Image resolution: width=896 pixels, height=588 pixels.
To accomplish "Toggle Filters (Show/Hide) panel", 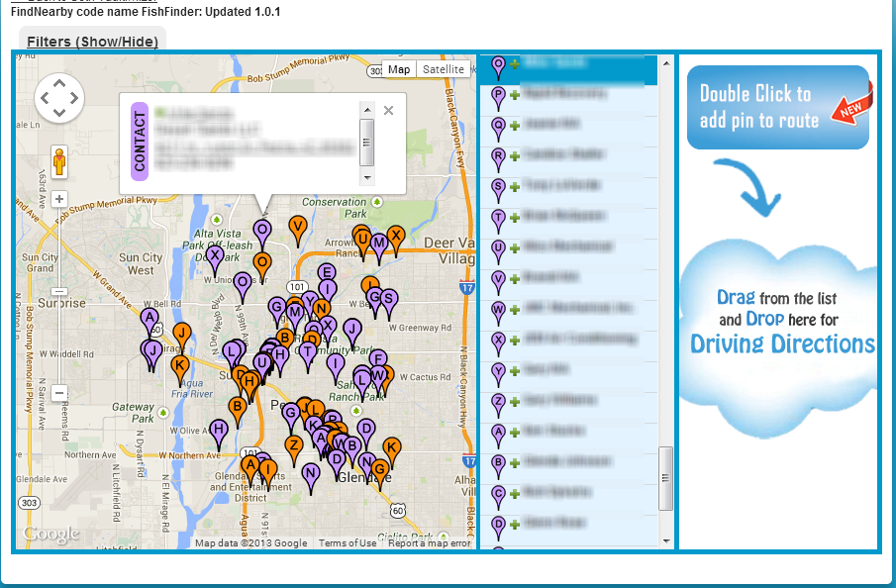I will [x=92, y=42].
